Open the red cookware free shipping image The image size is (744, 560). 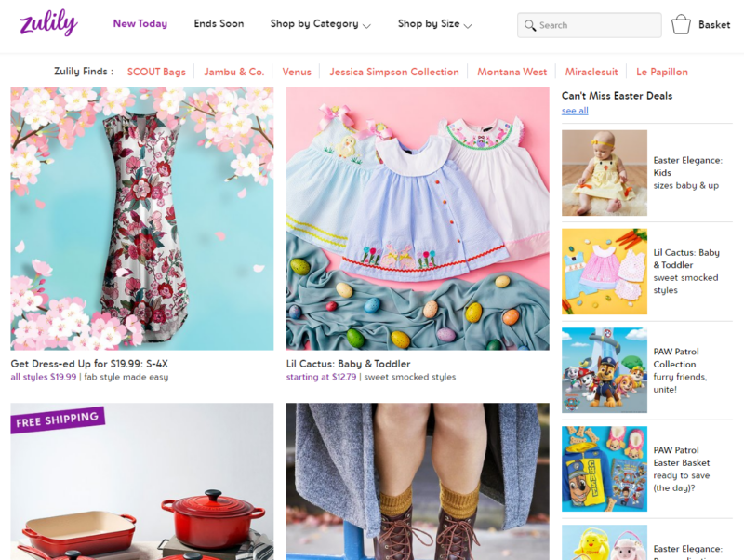pyautogui.click(x=142, y=481)
